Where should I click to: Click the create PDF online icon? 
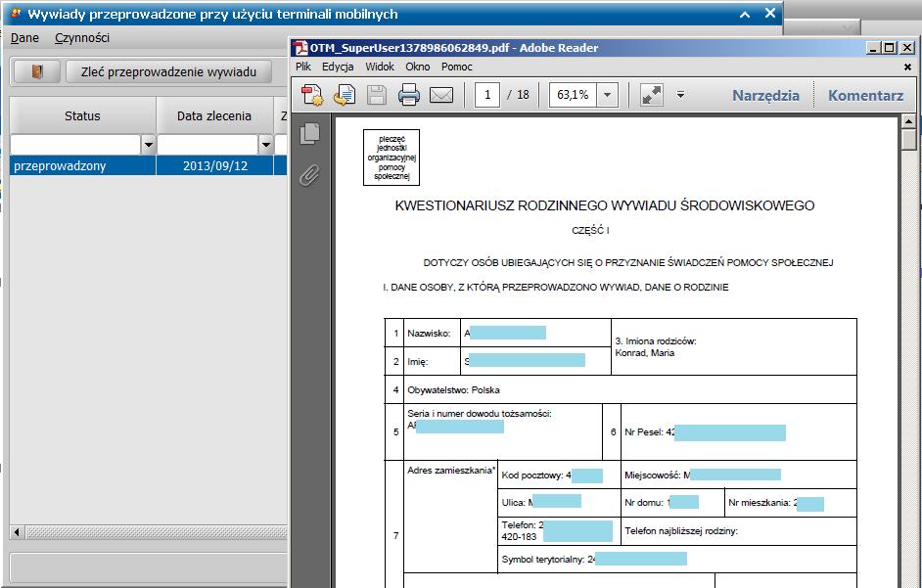point(312,95)
